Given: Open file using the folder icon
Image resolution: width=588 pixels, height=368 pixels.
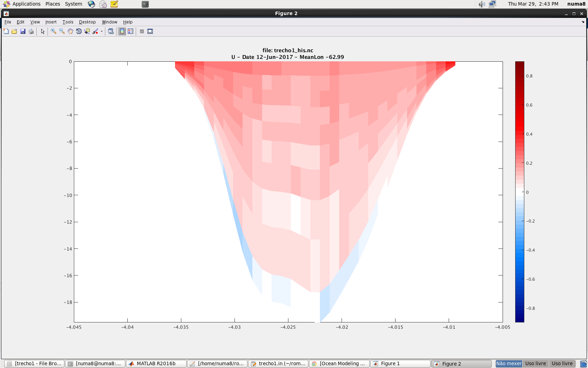Looking at the screenshot, I should click(x=14, y=32).
